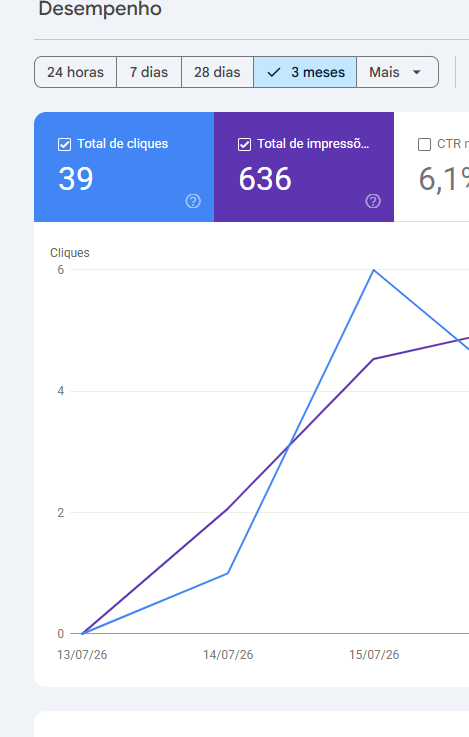Click the purple line point at 14/07/26
The width and height of the screenshot is (469, 737).
[228, 509]
